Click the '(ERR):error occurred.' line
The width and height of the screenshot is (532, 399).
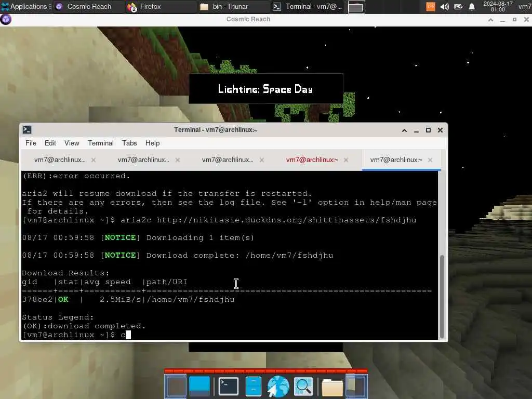pyautogui.click(x=76, y=176)
